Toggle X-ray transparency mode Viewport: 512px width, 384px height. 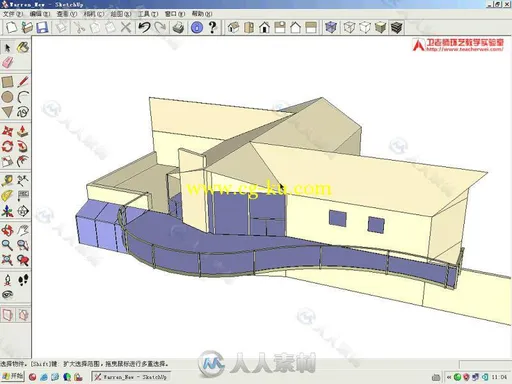pyautogui.click(x=331, y=27)
